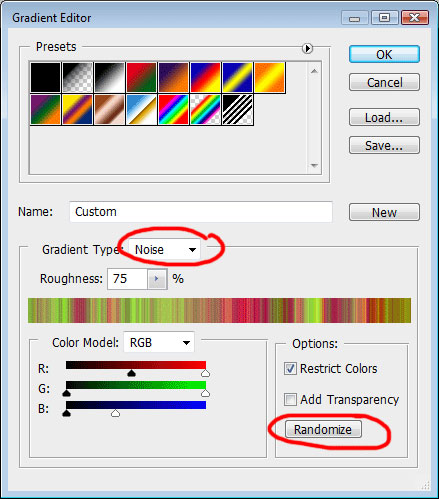The width and height of the screenshot is (439, 499).
Task: Choose the Spectrum rainbow preset
Action: [173, 109]
